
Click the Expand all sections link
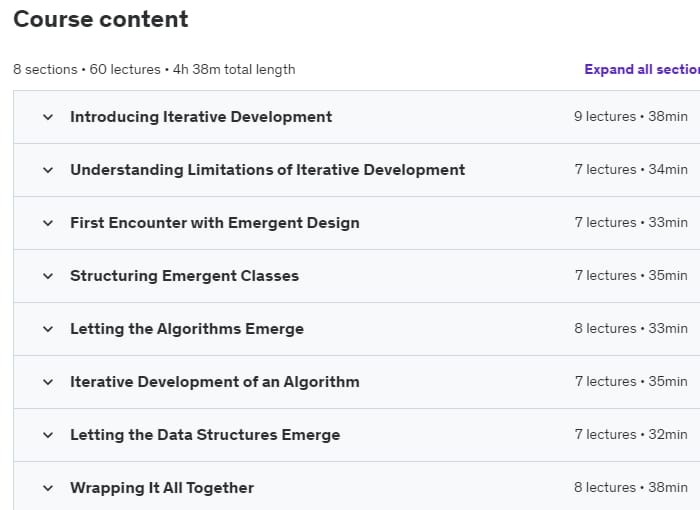(x=642, y=69)
